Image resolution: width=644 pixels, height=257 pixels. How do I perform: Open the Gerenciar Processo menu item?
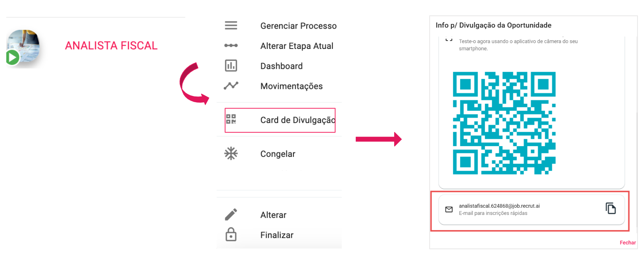pyautogui.click(x=298, y=26)
